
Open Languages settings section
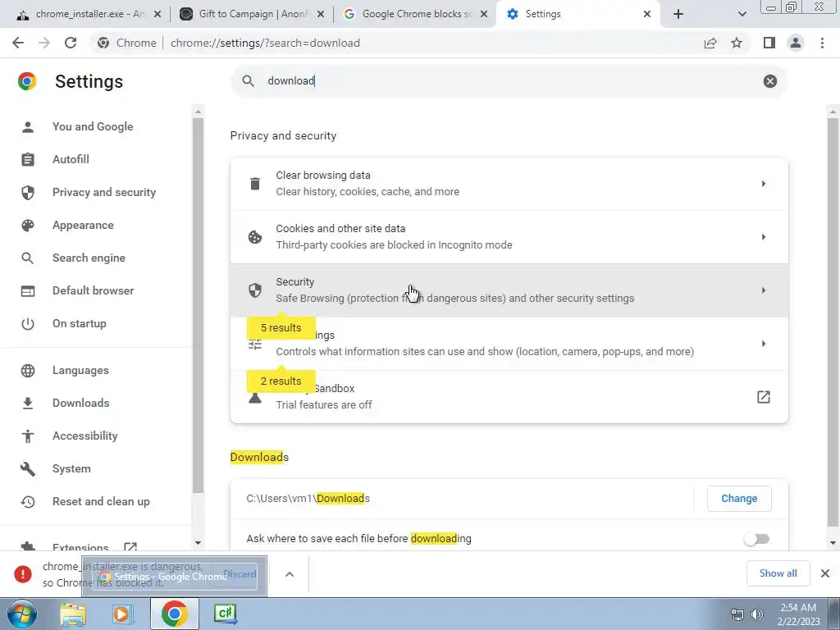(80, 370)
